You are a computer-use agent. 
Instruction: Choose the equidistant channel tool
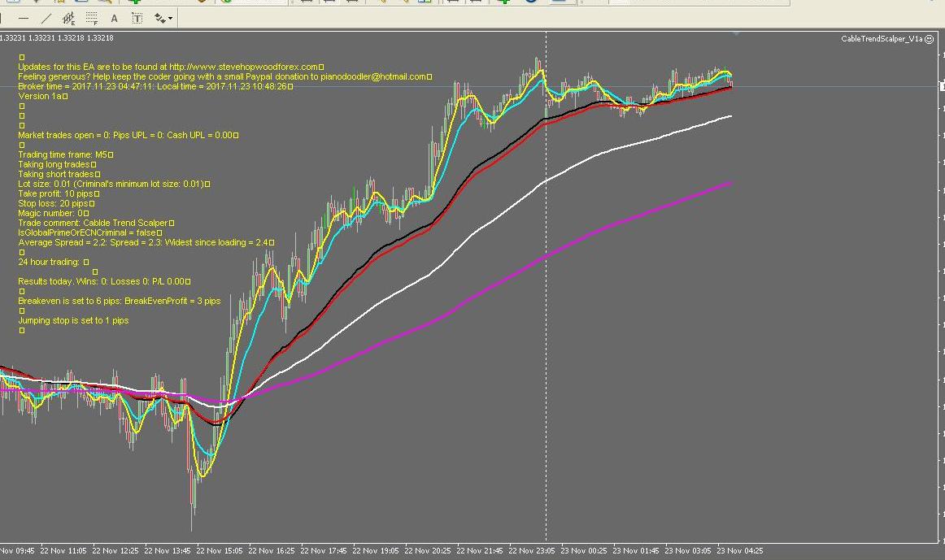point(68,19)
